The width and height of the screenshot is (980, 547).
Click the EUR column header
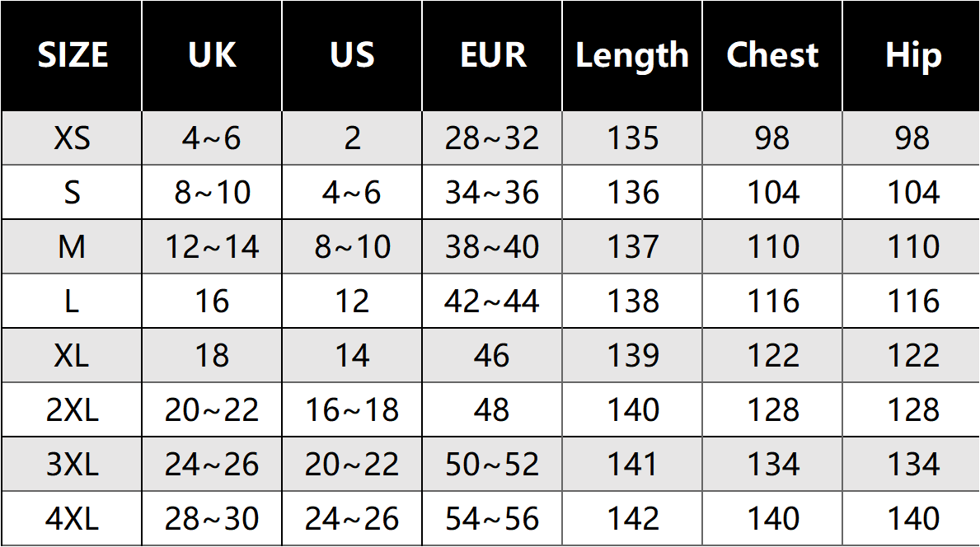click(x=492, y=55)
